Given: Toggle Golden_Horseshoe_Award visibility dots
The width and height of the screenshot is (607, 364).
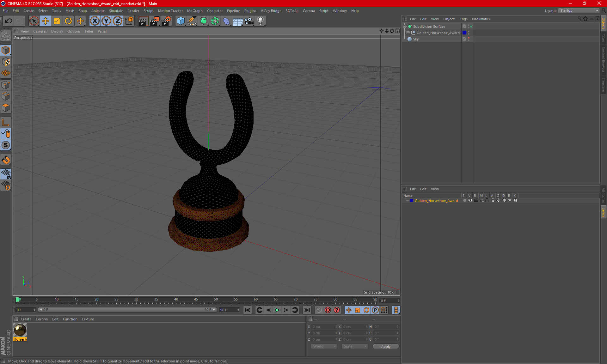Looking at the screenshot, I should (x=469, y=33).
